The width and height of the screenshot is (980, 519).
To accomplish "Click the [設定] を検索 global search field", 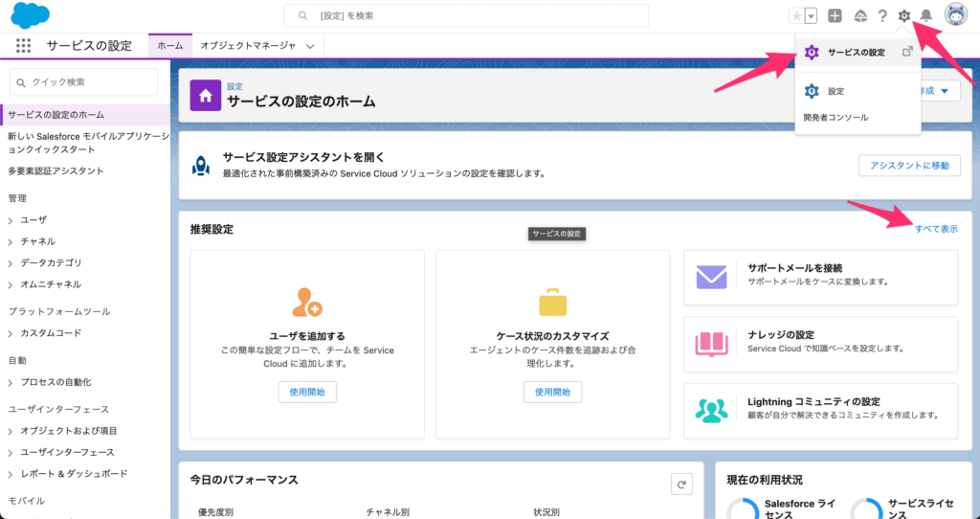I will tap(466, 15).
